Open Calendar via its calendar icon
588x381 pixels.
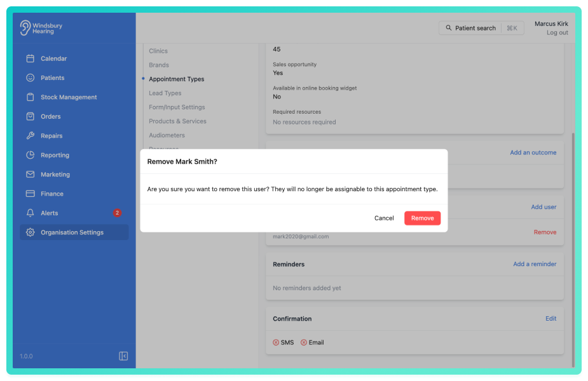click(x=31, y=58)
